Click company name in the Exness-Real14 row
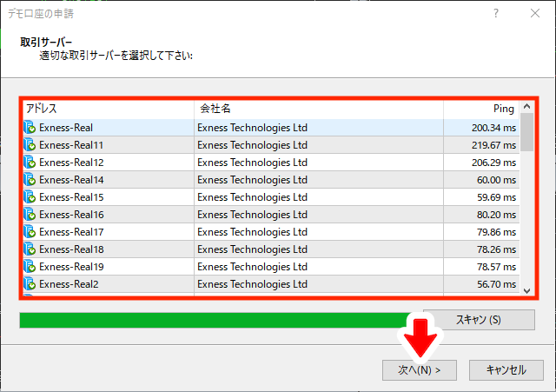The height and width of the screenshot is (392, 556). 252,180
